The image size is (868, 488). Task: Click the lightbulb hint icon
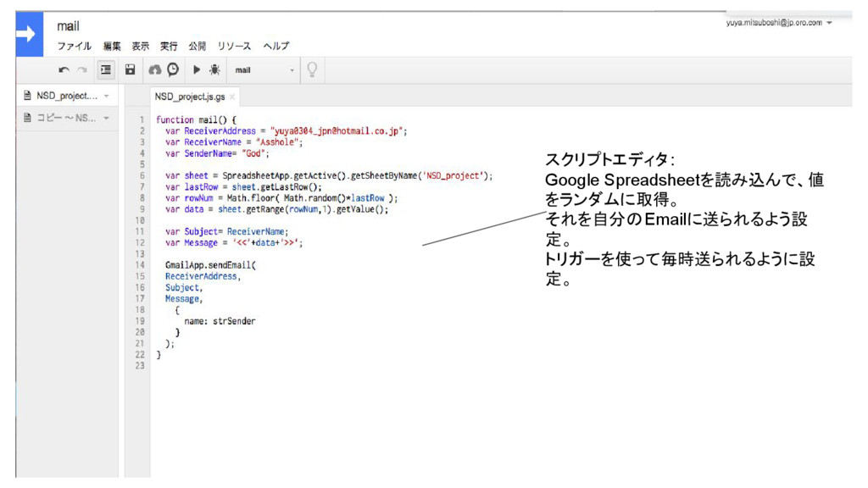tap(312, 69)
